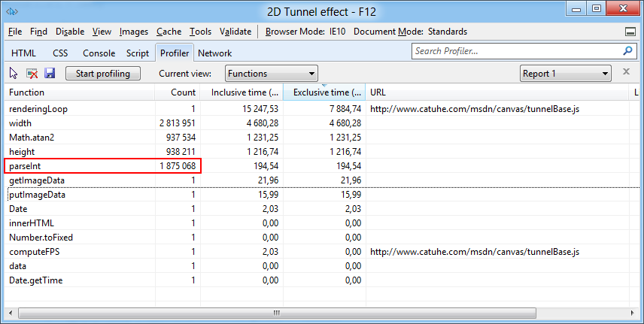Change Document Mode Standards setting

coord(410,32)
